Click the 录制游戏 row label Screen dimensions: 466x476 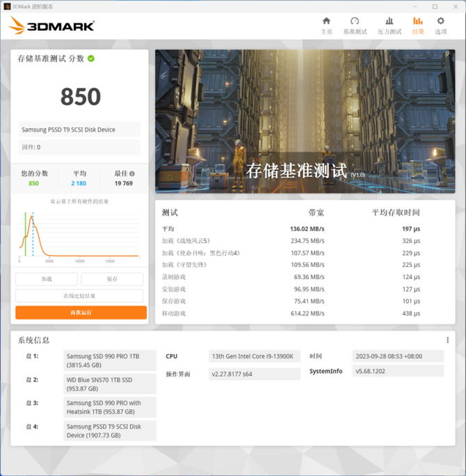[174, 277]
